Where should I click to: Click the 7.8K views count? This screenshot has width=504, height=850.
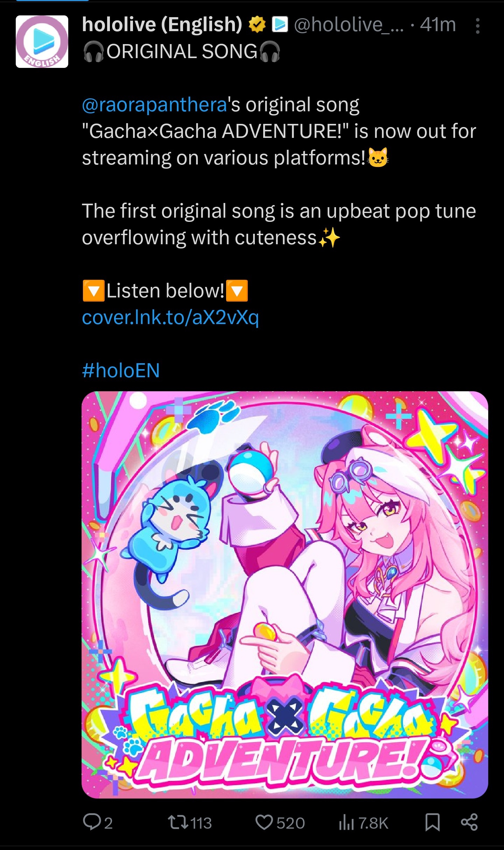coord(374,823)
